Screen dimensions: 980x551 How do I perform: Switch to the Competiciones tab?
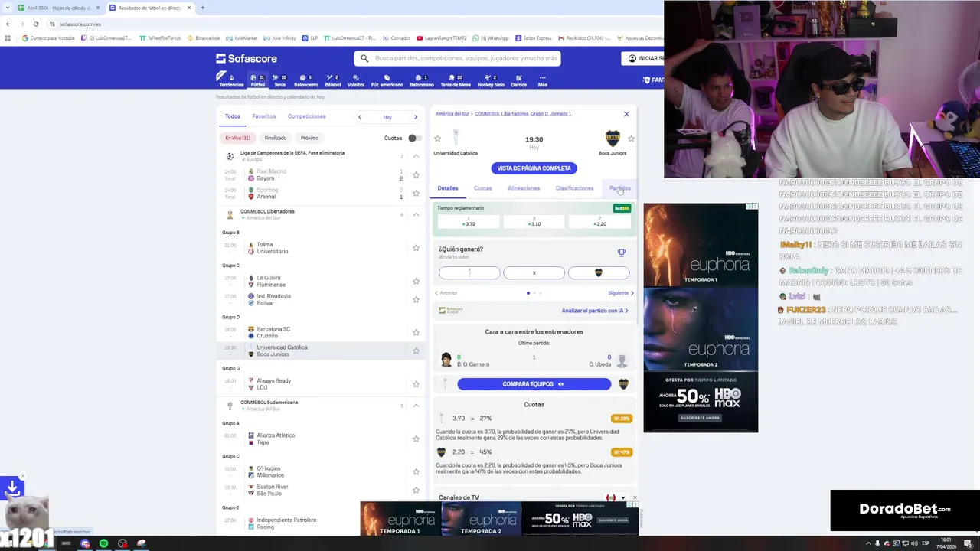(x=306, y=116)
